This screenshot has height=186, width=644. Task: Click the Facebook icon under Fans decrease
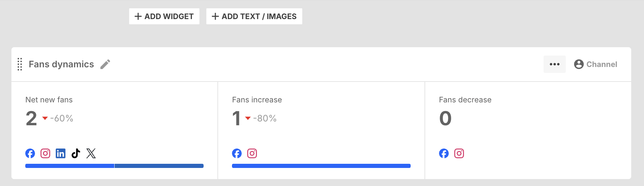(444, 153)
